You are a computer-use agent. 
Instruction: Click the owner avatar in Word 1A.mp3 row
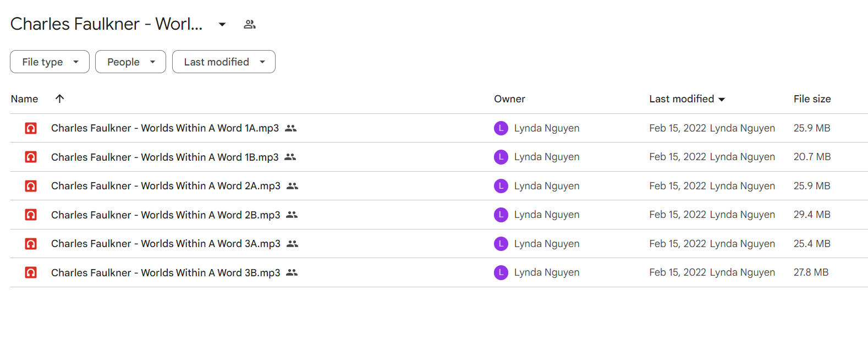(x=501, y=128)
